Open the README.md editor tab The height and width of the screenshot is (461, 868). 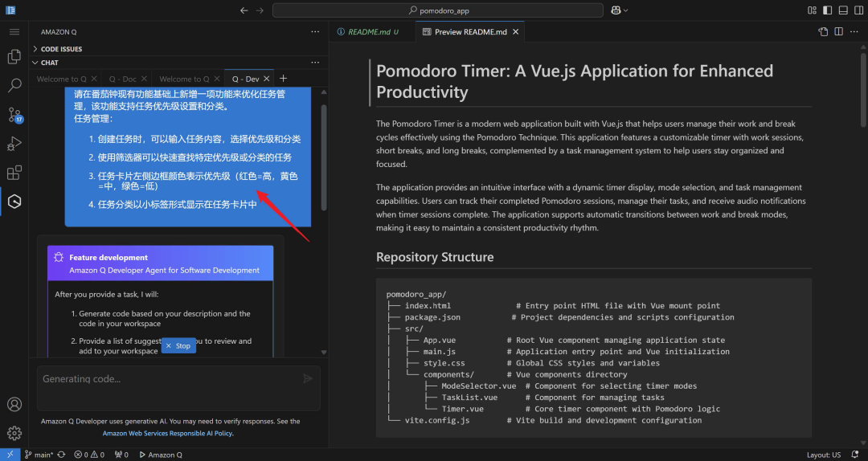click(x=369, y=32)
